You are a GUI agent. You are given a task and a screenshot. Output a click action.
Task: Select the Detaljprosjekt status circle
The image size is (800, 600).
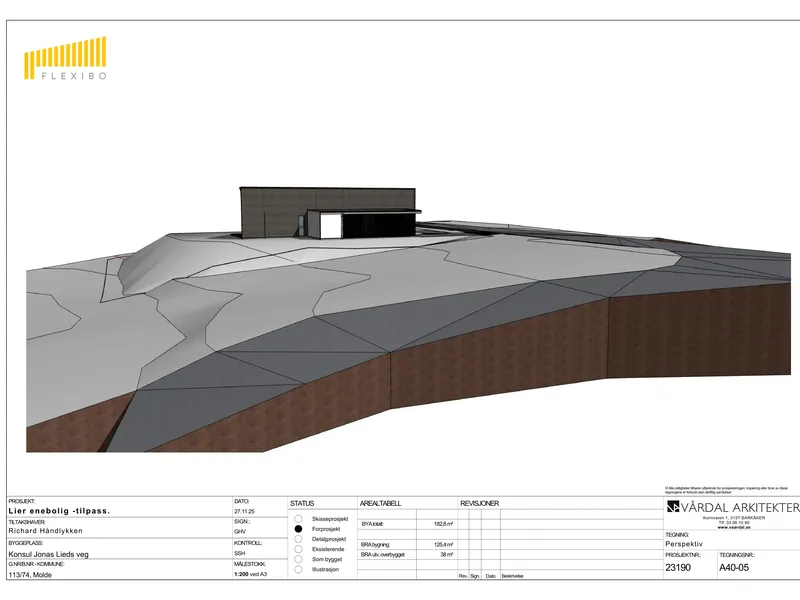tap(298, 539)
